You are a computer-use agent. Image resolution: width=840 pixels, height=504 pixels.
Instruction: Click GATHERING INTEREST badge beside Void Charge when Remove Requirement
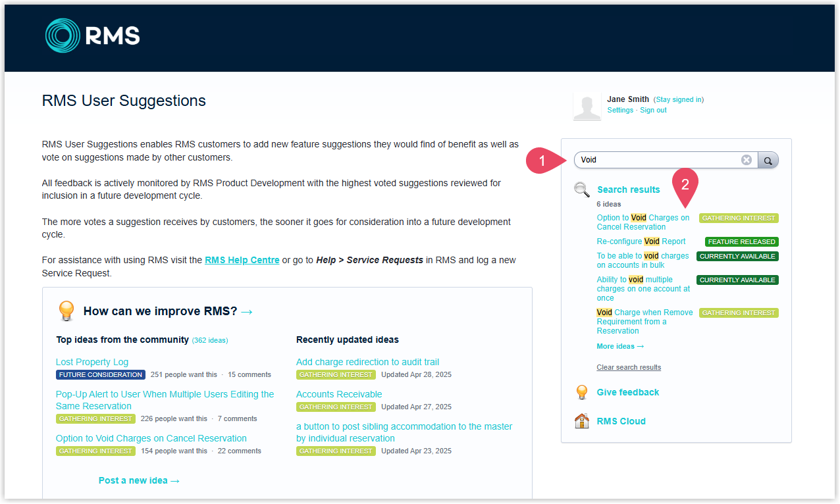(x=739, y=313)
